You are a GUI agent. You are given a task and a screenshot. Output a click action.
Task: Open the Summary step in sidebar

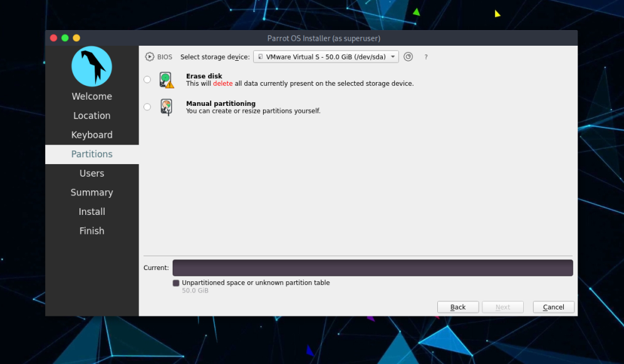pyautogui.click(x=91, y=193)
